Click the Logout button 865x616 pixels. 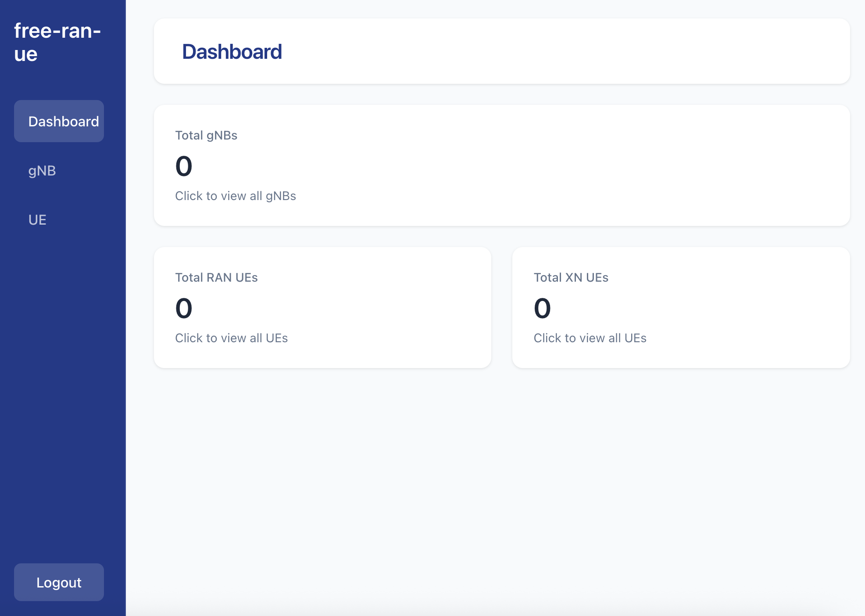click(x=59, y=582)
